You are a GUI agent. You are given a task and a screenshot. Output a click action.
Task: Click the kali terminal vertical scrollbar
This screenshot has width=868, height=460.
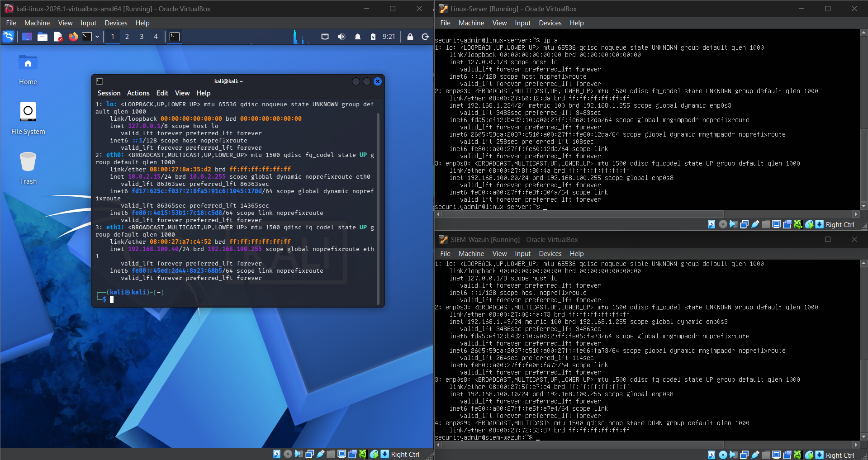click(x=378, y=208)
